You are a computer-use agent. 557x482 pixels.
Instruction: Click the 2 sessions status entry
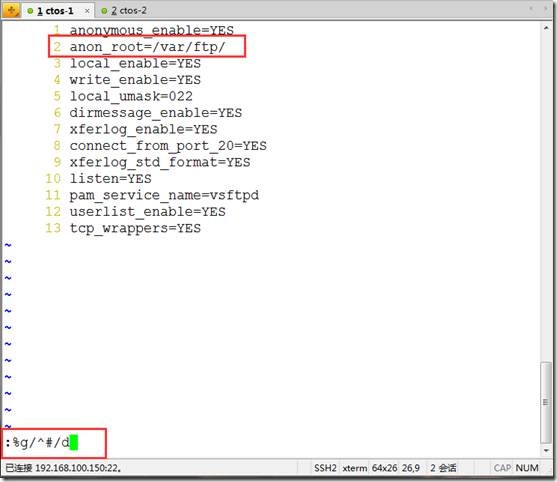pyautogui.click(x=443, y=468)
